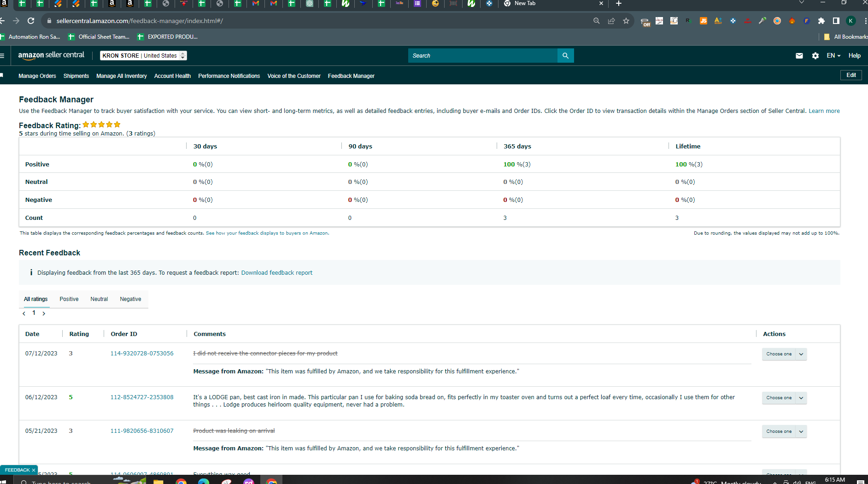
Task: Select page number 1 in feedback pagination
Action: point(34,313)
